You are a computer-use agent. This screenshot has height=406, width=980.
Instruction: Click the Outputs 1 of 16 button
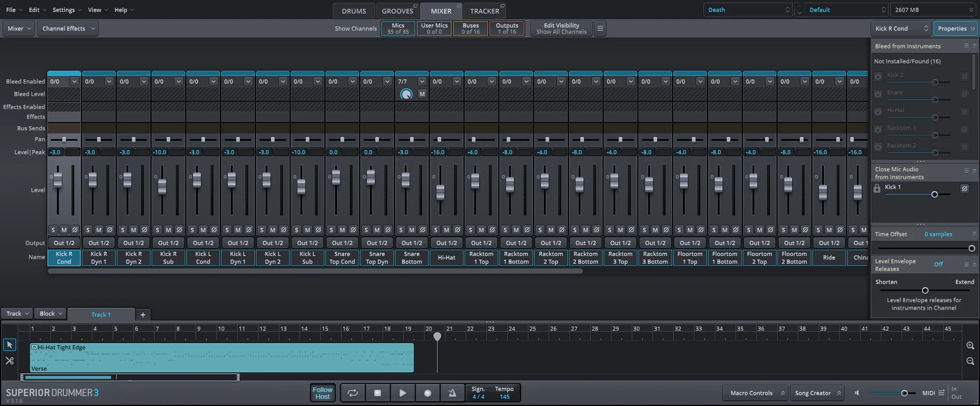click(x=507, y=29)
